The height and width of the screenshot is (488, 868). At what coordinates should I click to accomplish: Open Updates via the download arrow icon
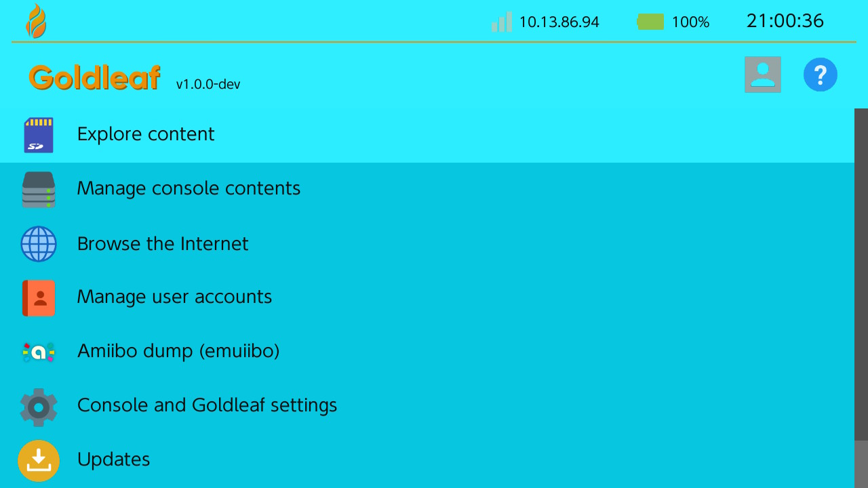(x=39, y=460)
